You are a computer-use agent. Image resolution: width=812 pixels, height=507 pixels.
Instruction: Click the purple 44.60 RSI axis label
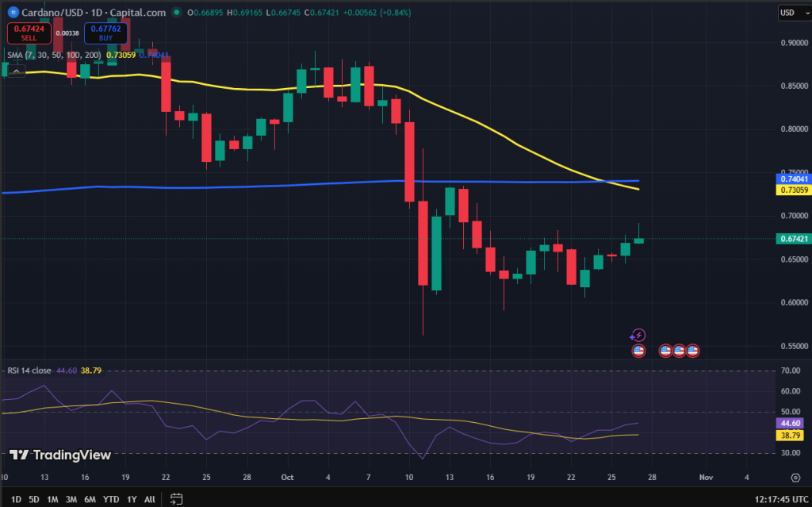click(791, 424)
